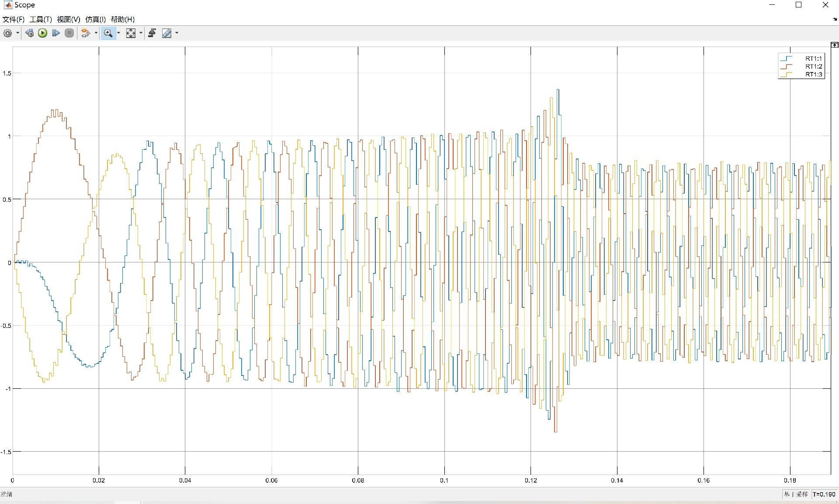The height and width of the screenshot is (504, 839).
Task: Expand the zoom tool dropdown arrow
Action: pyautogui.click(x=118, y=33)
